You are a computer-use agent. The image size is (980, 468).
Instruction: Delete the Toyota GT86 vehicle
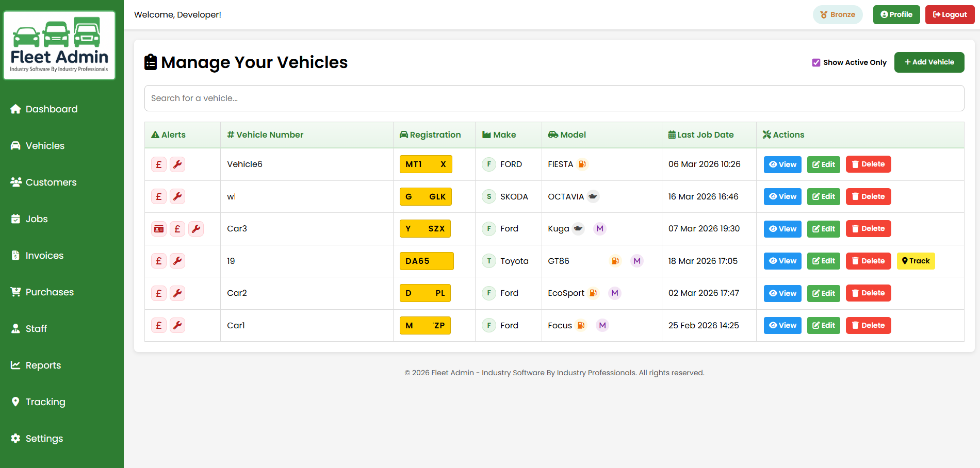[869, 261]
